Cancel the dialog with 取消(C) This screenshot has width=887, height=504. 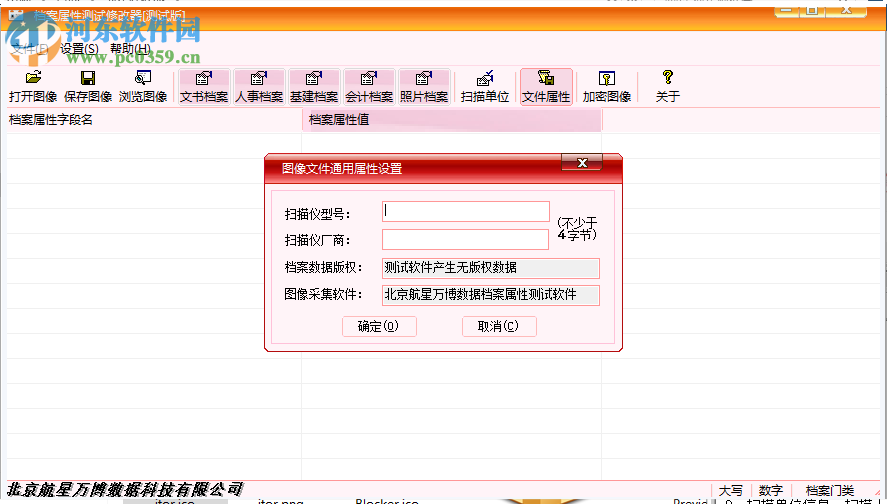(x=499, y=326)
